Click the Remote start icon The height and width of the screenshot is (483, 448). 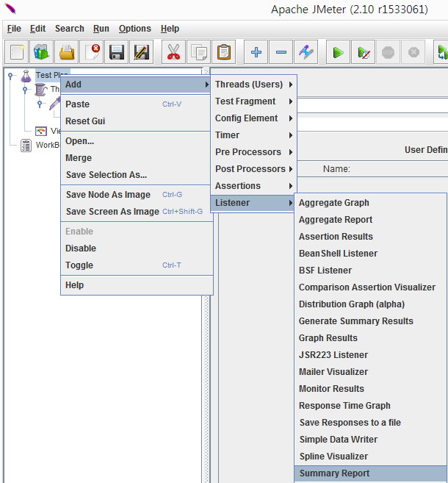[442, 52]
